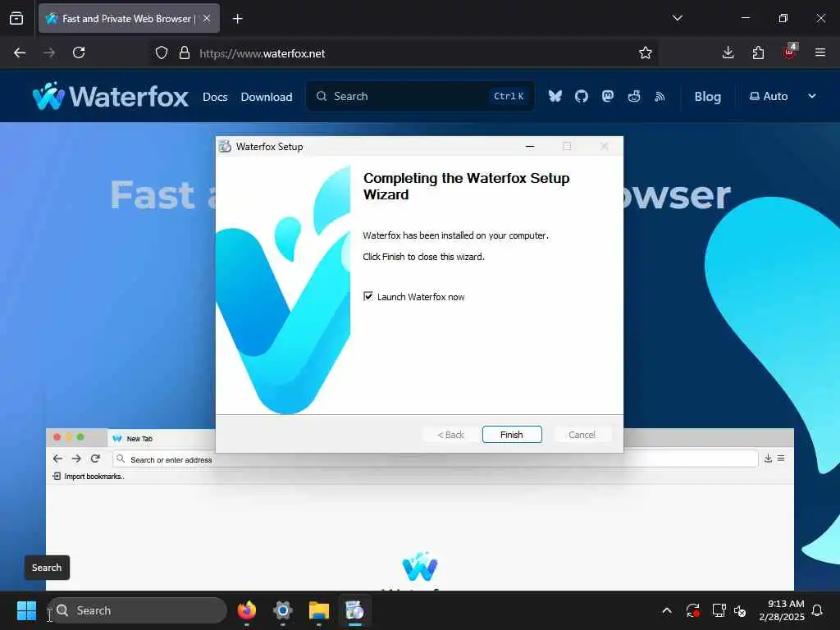Open the RSS feed icon

click(660, 97)
